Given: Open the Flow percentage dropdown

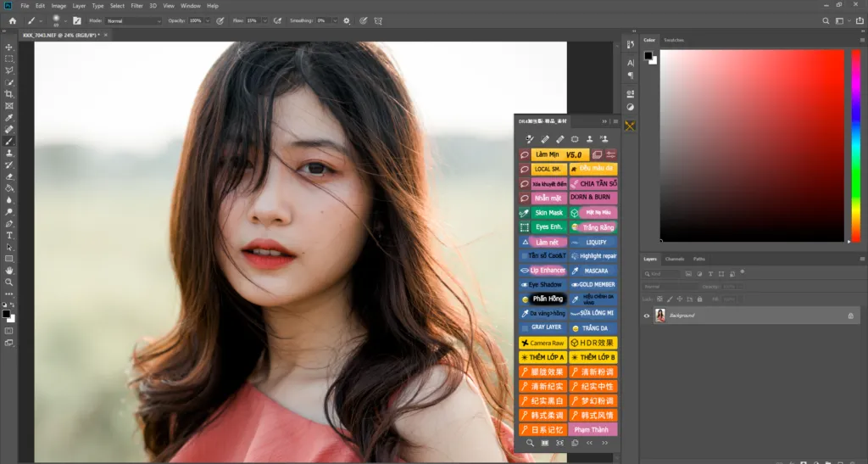Looking at the screenshot, I should pyautogui.click(x=264, y=20).
